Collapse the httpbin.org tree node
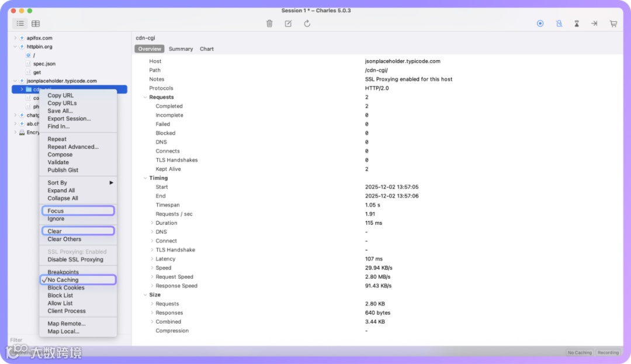631x364 pixels. pyautogui.click(x=15, y=47)
